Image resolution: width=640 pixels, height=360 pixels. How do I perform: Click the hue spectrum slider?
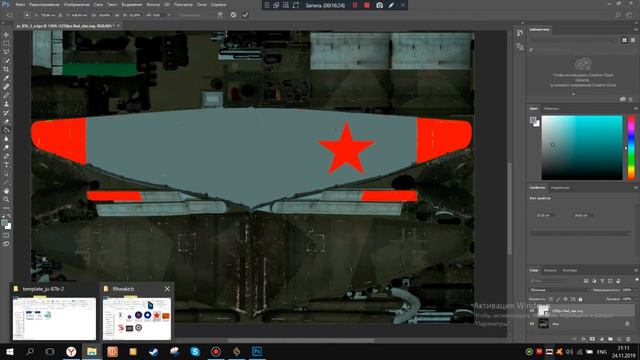point(631,147)
